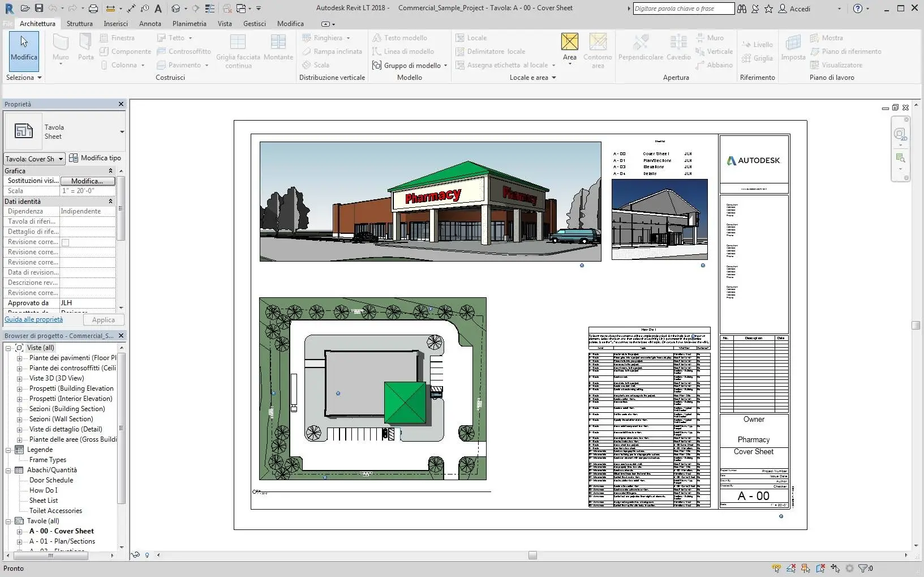Toggle the Revisione corrente checkbox
Image resolution: width=924 pixels, height=577 pixels.
(65, 242)
